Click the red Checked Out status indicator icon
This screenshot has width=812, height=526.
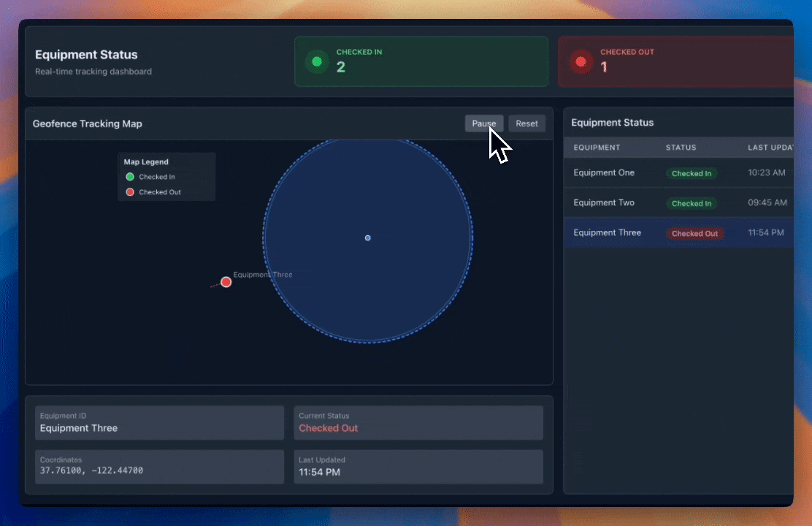pyautogui.click(x=581, y=62)
